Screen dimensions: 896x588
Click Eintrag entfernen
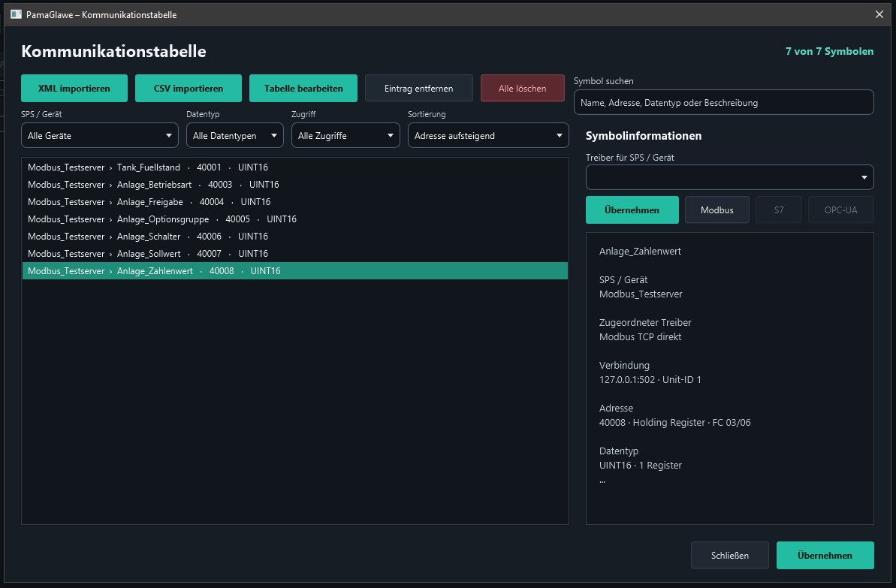click(x=419, y=89)
